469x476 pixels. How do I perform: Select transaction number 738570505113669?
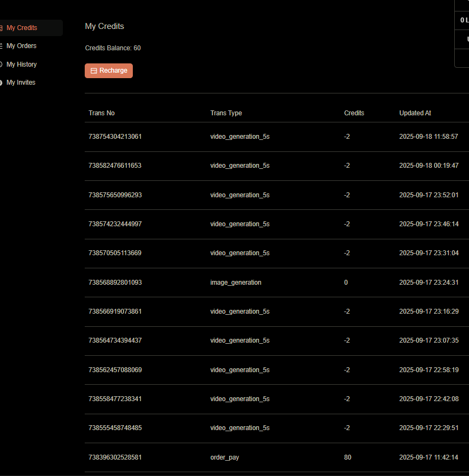[x=115, y=253]
